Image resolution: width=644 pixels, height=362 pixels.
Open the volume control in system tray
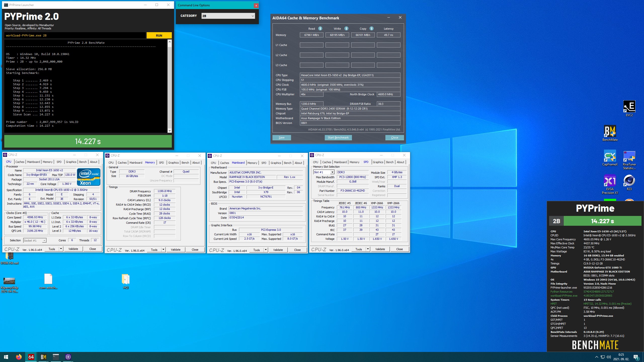(x=609, y=357)
